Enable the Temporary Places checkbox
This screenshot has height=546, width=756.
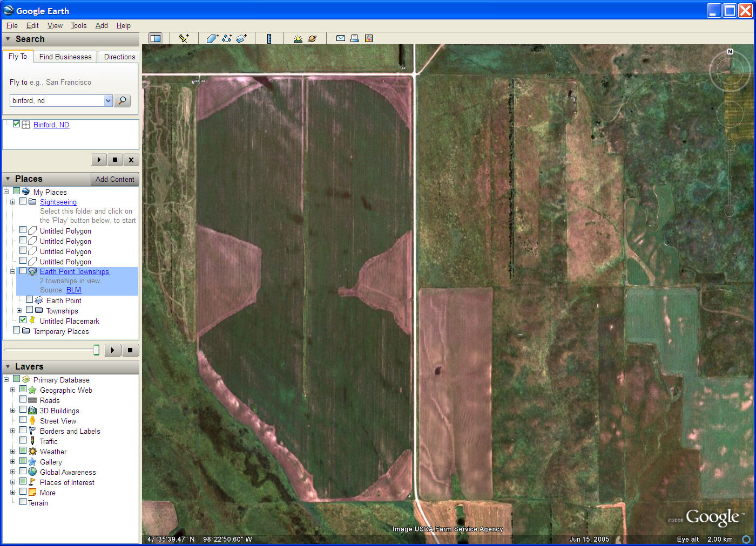17,330
